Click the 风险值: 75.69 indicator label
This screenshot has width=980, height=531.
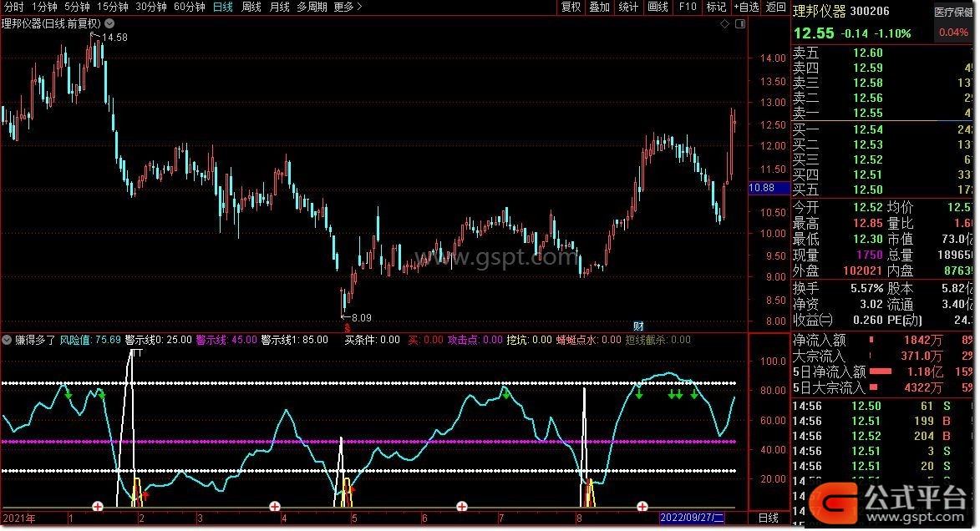(x=90, y=340)
